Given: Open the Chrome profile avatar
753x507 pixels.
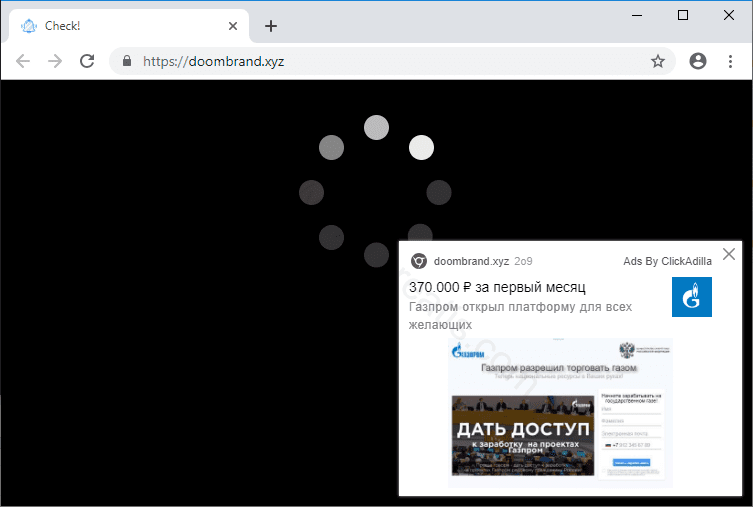Looking at the screenshot, I should point(698,61).
